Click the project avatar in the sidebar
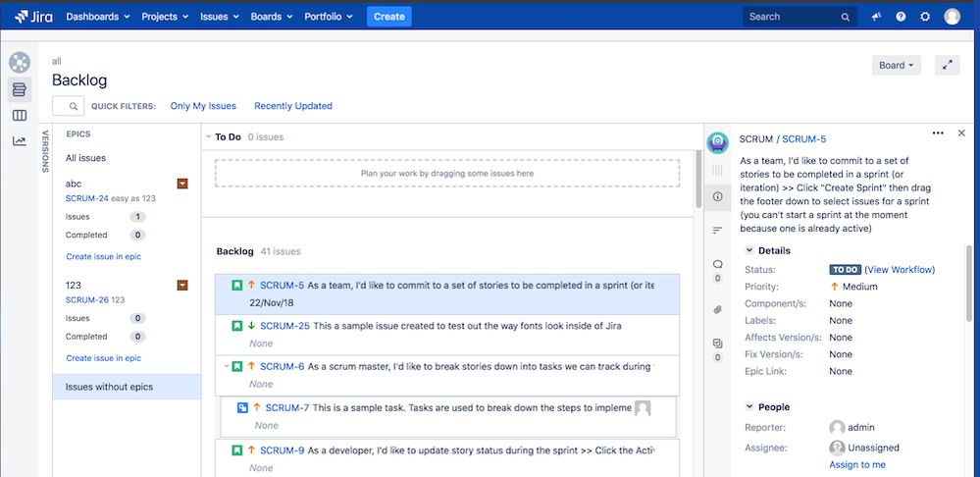This screenshot has width=980, height=477. coord(20,63)
